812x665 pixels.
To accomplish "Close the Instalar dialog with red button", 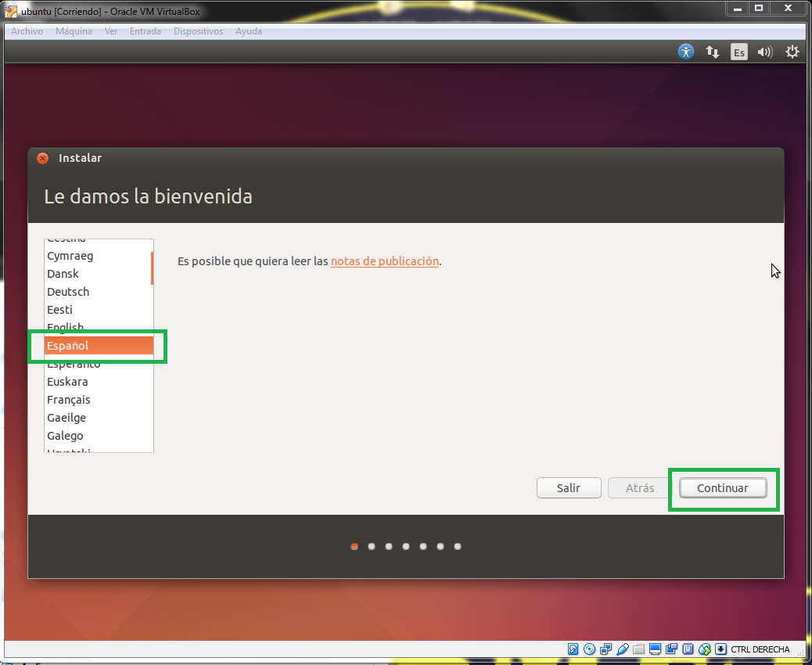I will pyautogui.click(x=42, y=159).
